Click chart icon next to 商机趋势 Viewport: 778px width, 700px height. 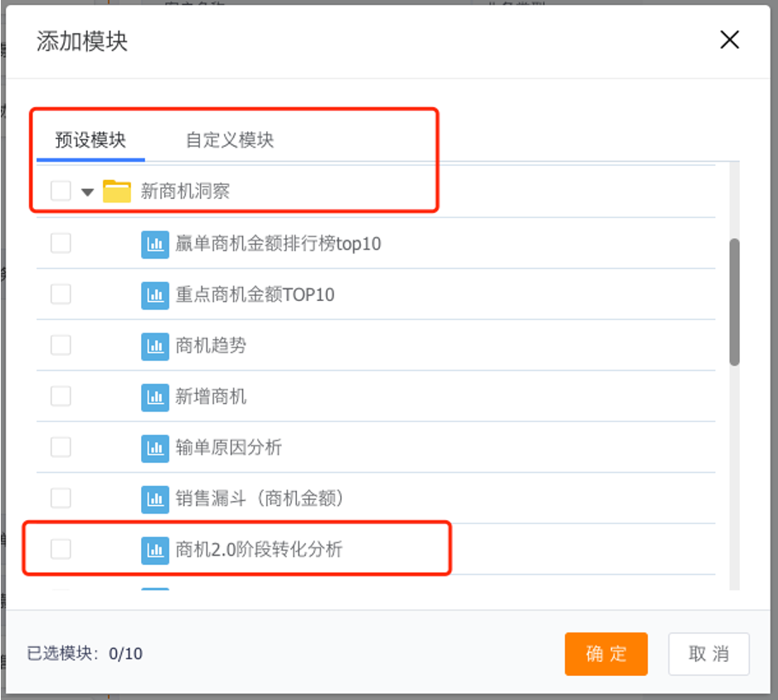(155, 346)
